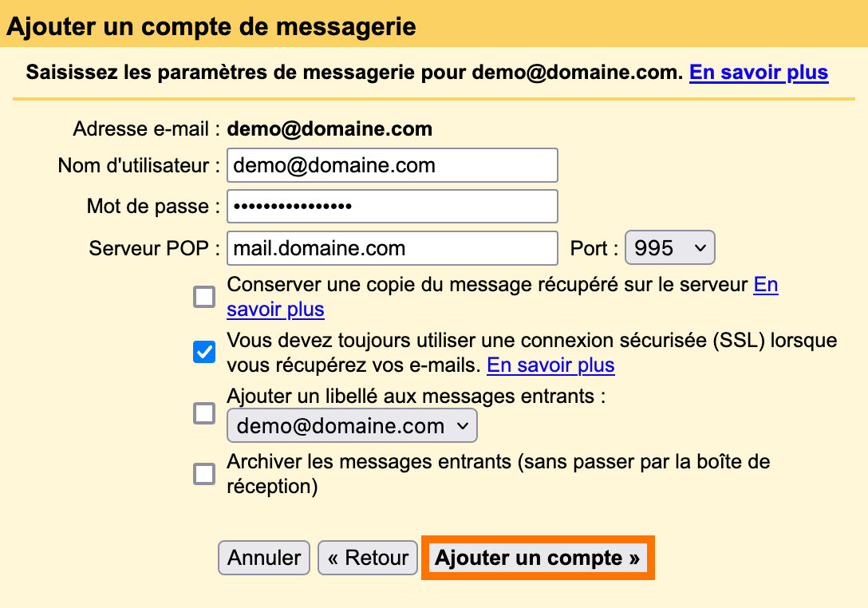Click into the 'Mot de passe' field
The image size is (868, 608).
[x=393, y=207]
